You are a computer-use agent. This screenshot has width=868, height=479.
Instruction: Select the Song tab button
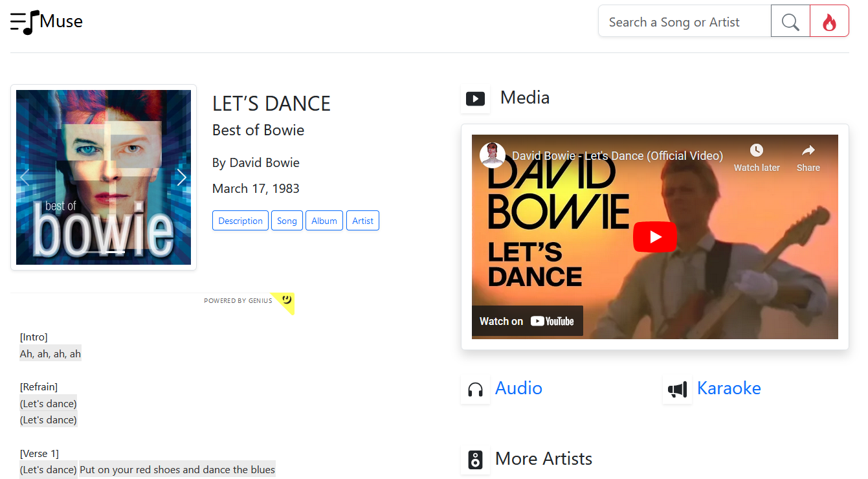tap(287, 221)
